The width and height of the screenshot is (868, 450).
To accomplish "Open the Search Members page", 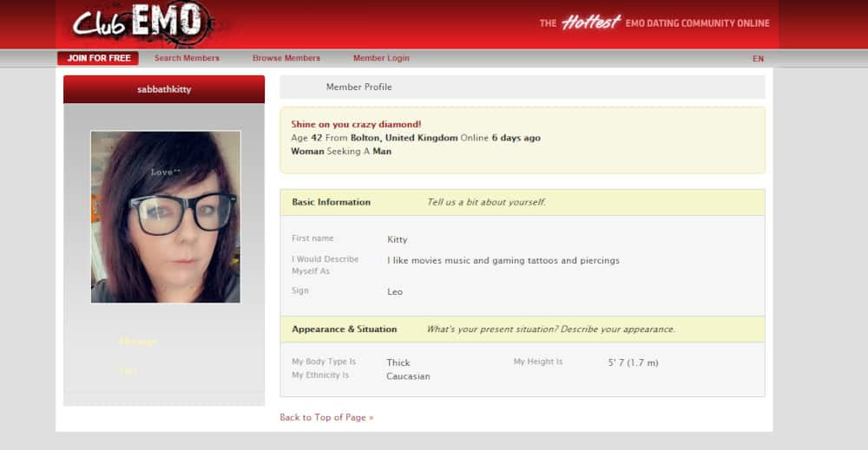I will pos(187,58).
